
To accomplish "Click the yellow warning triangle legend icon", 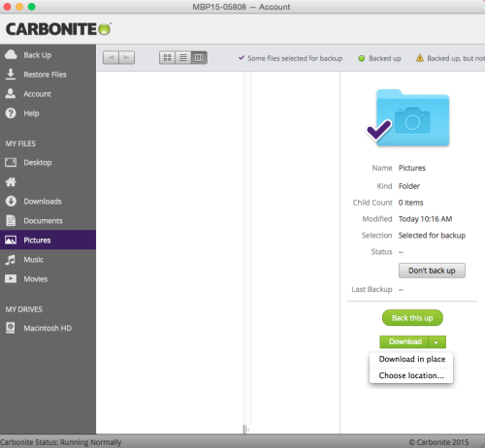I will coord(420,58).
